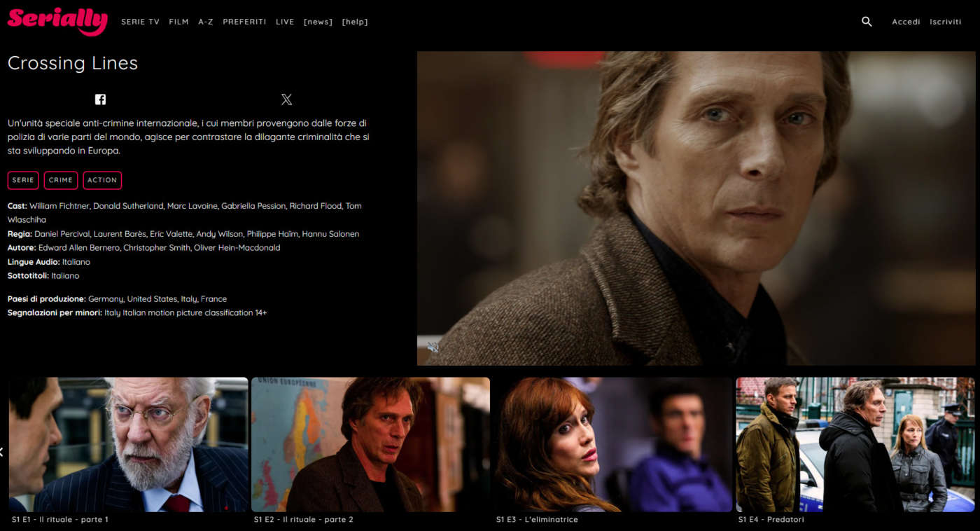980x531 pixels.
Task: Click the title "S1 E2 - Il rituale - parte 2"
Action: point(304,520)
